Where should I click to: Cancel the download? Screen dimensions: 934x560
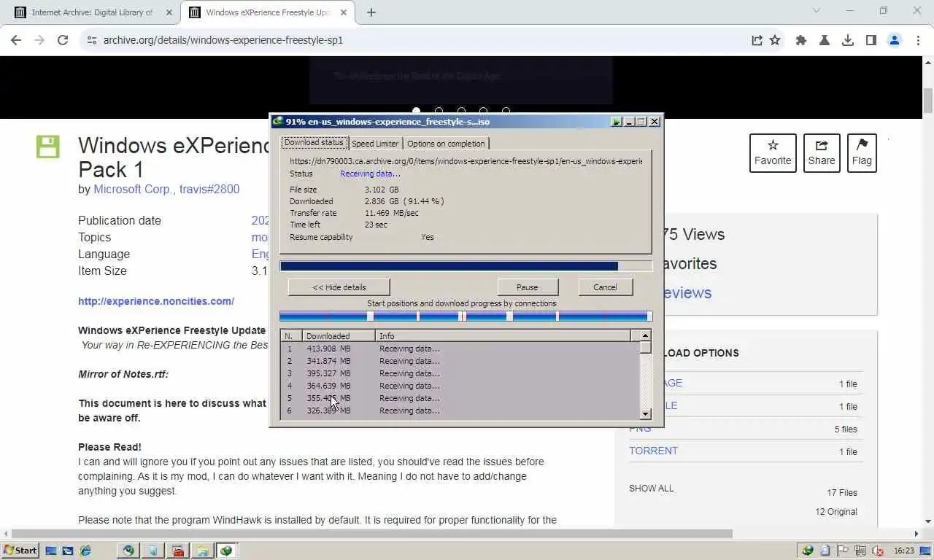click(x=605, y=287)
